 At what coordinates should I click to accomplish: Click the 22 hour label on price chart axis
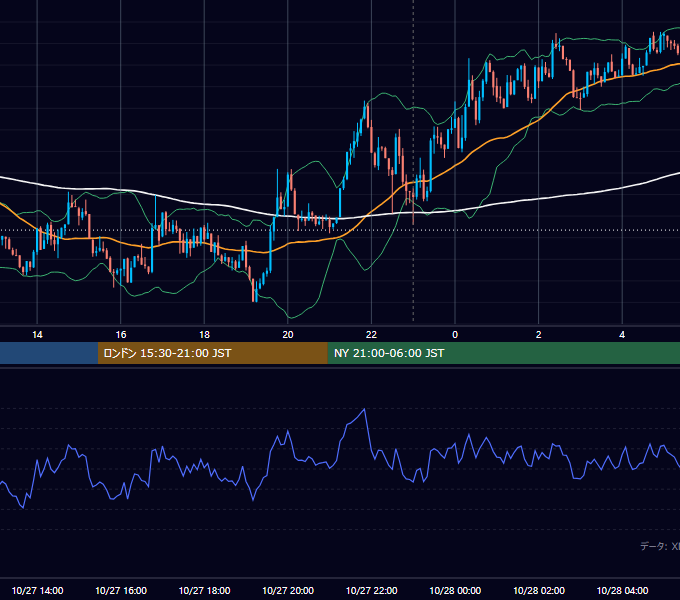371,335
